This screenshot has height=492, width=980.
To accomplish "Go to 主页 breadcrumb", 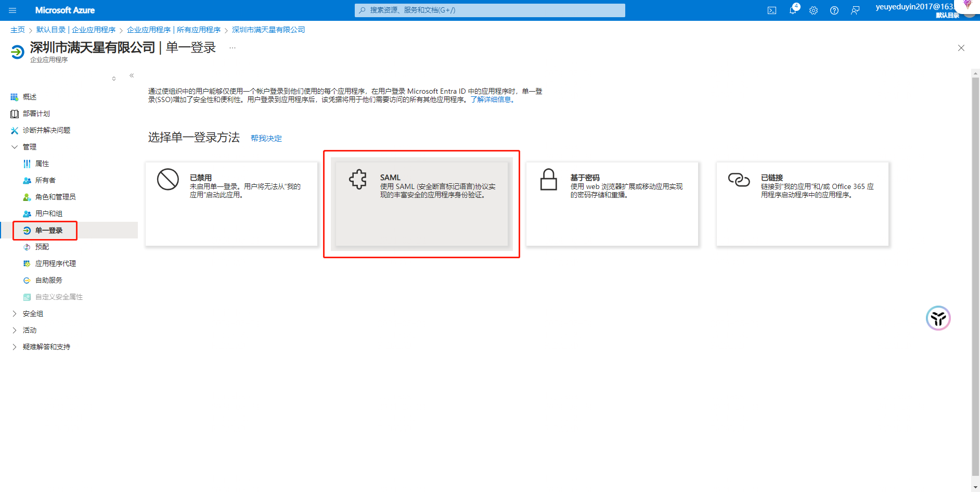I will tap(18, 30).
